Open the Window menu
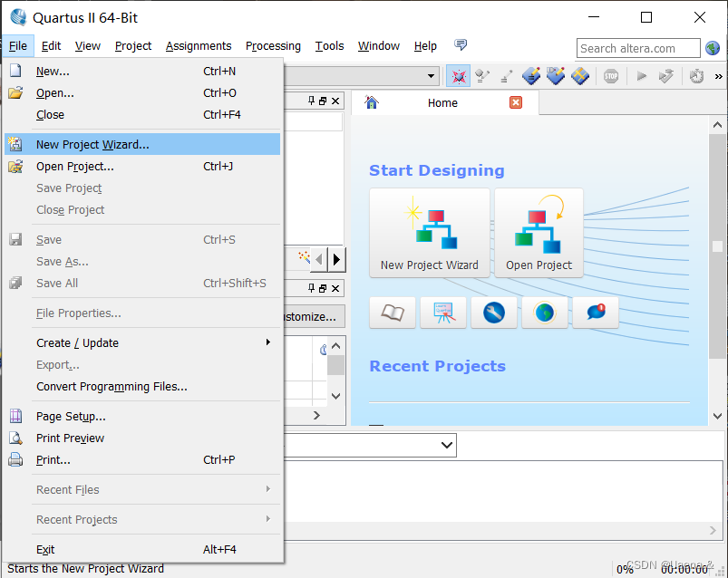Viewport: 728px width, 578px height. coord(378,46)
